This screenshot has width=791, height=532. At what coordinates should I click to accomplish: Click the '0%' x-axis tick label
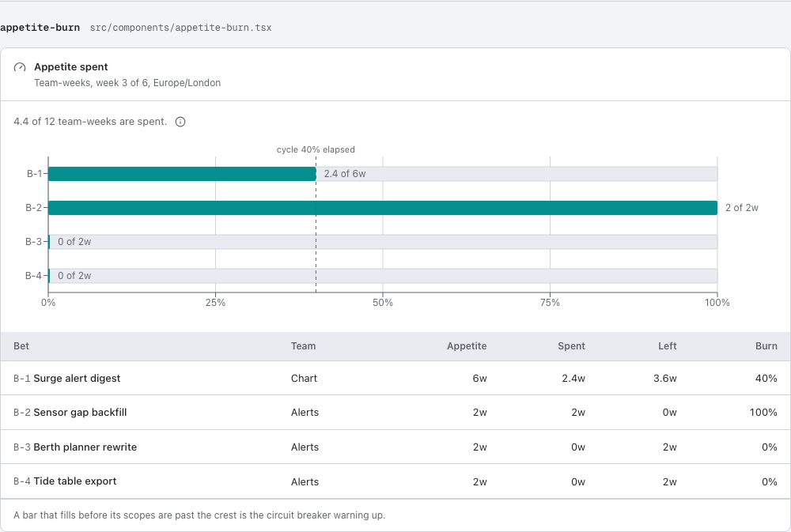click(x=48, y=303)
